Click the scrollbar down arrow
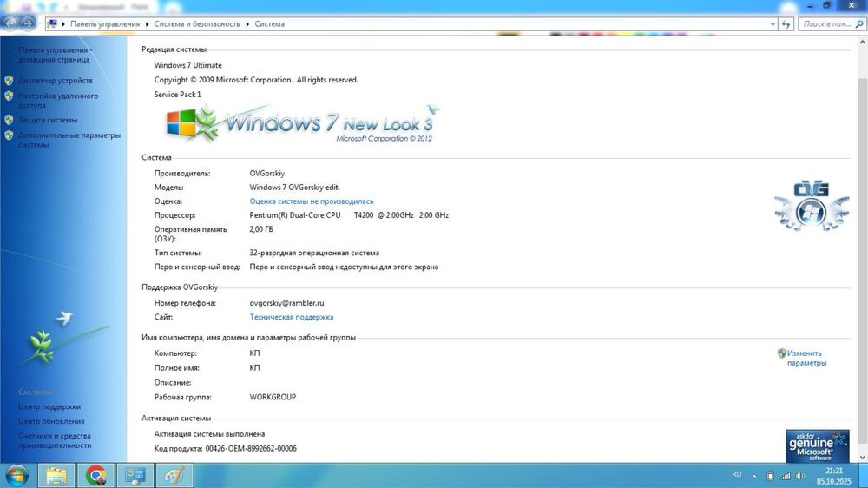The width and height of the screenshot is (868, 488). [863, 457]
